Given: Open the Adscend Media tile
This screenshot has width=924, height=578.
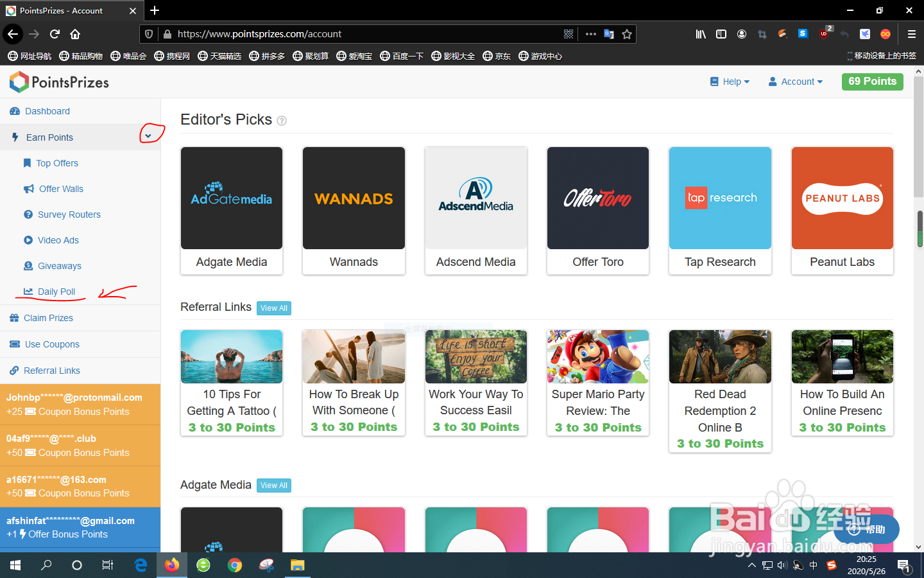Looking at the screenshot, I should pos(476,211).
